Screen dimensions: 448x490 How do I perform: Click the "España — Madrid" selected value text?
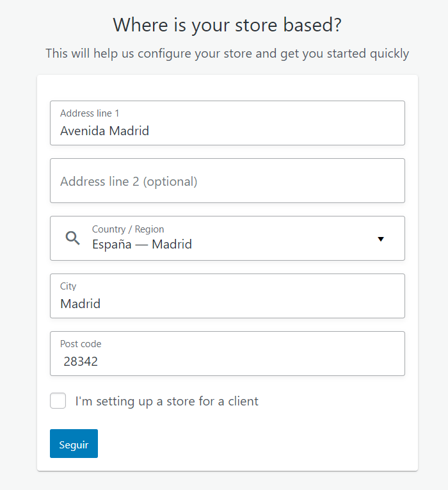tap(142, 244)
